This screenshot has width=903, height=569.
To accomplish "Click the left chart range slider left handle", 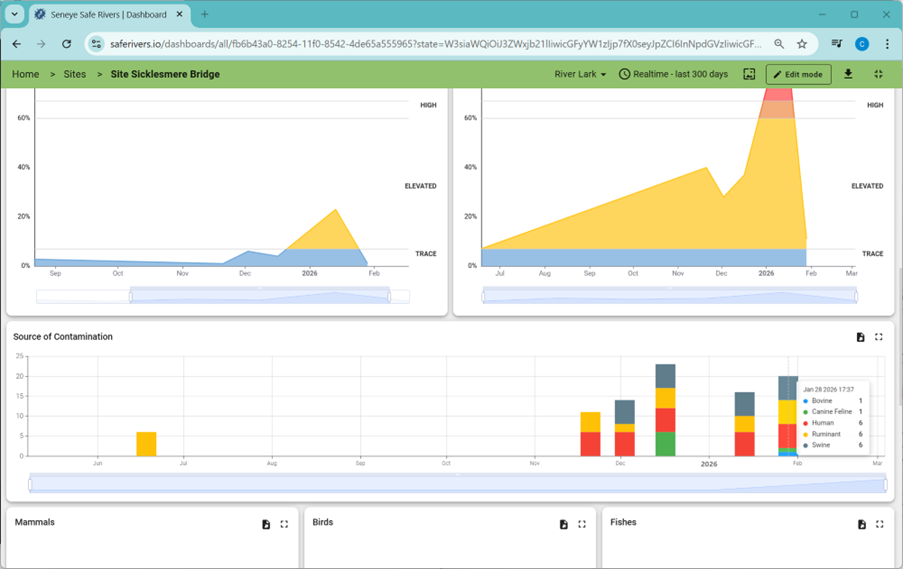I will click(131, 297).
